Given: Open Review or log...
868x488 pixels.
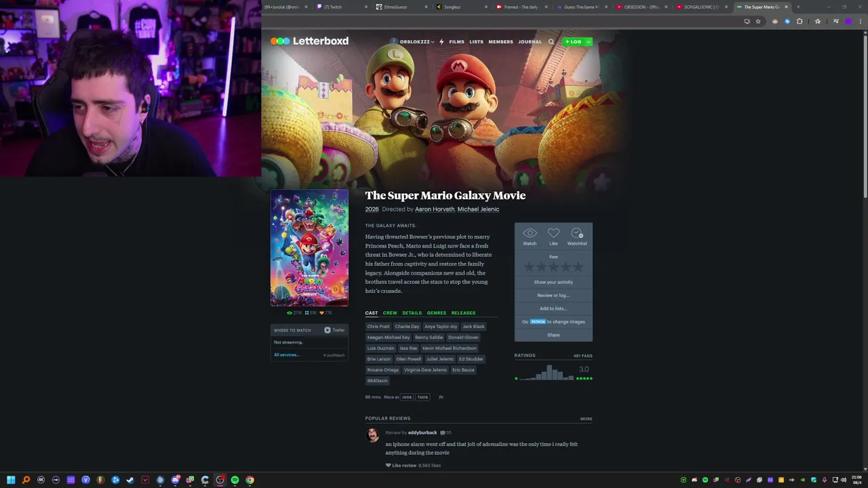Looking at the screenshot, I should 553,296.
